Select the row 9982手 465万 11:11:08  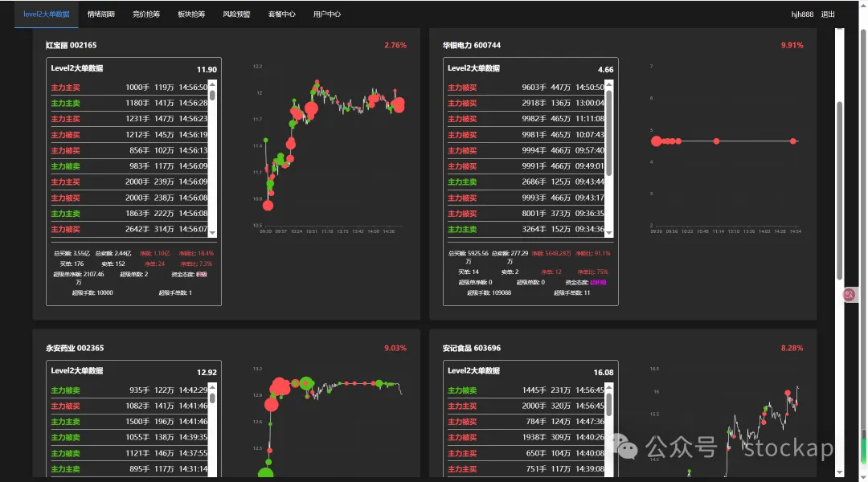(526, 119)
